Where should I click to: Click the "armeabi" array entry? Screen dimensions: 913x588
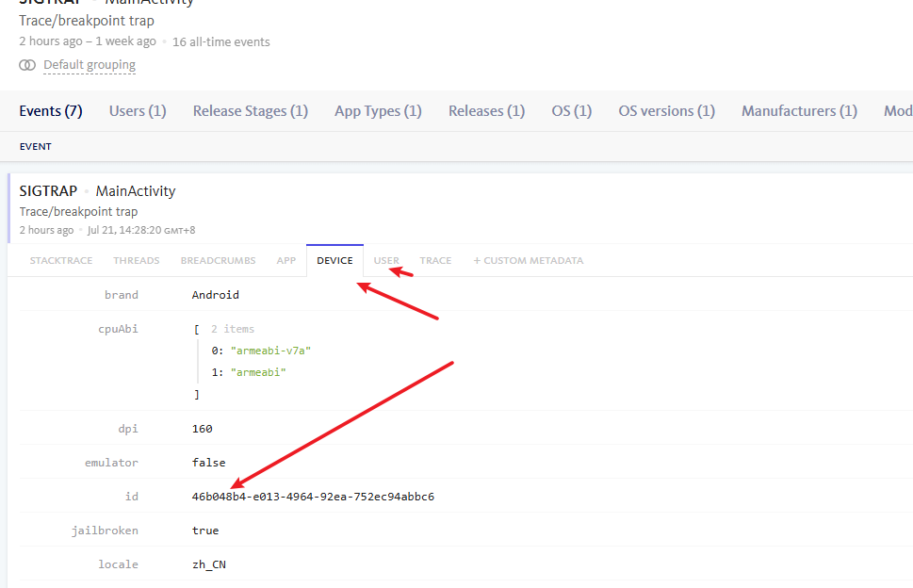tap(258, 372)
